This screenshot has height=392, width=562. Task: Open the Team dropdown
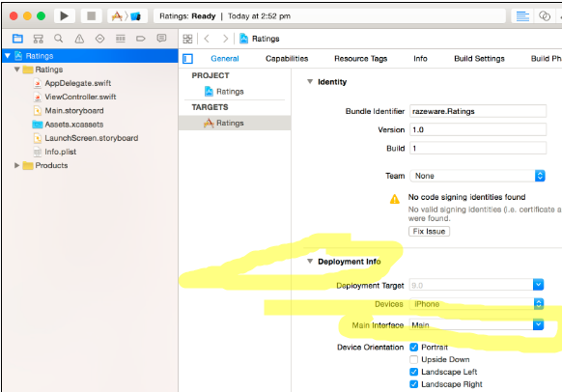point(478,176)
